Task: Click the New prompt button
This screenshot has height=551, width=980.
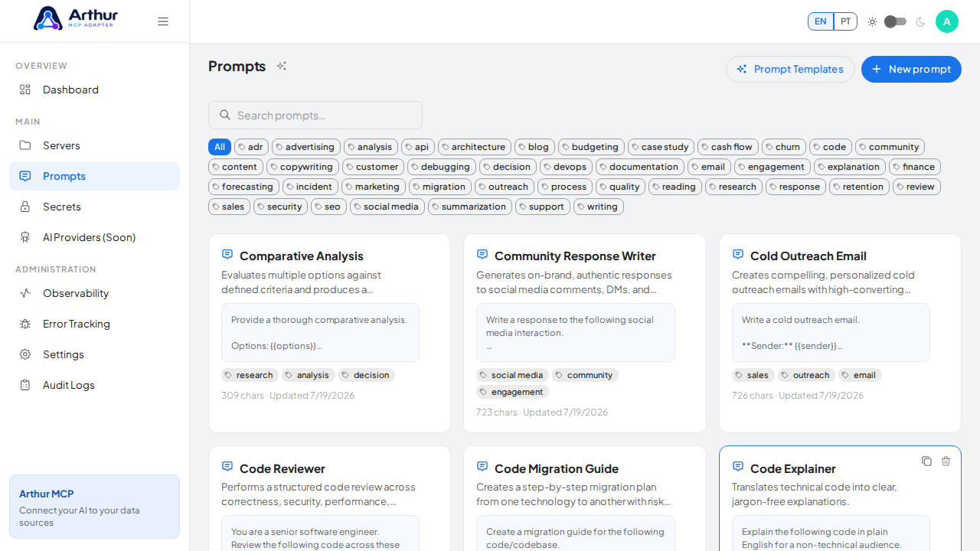Action: (911, 69)
